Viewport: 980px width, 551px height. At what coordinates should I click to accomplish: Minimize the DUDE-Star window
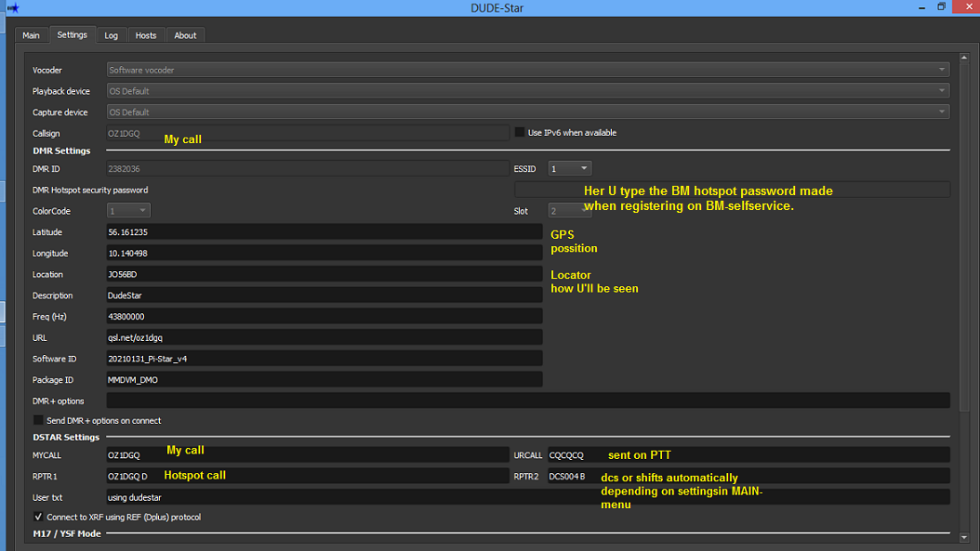pos(921,7)
